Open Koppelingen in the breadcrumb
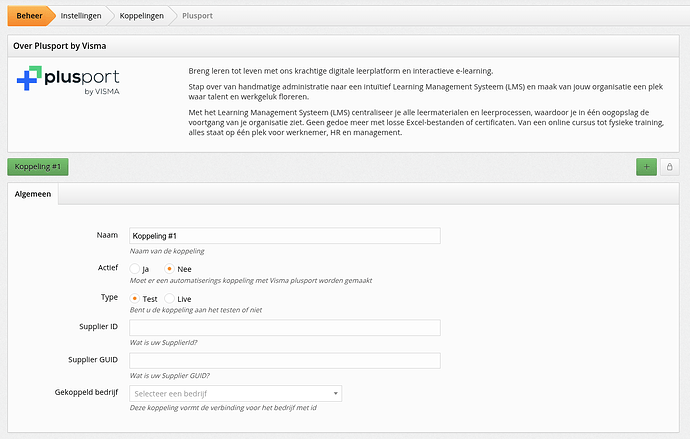The image size is (690, 439). pos(142,16)
